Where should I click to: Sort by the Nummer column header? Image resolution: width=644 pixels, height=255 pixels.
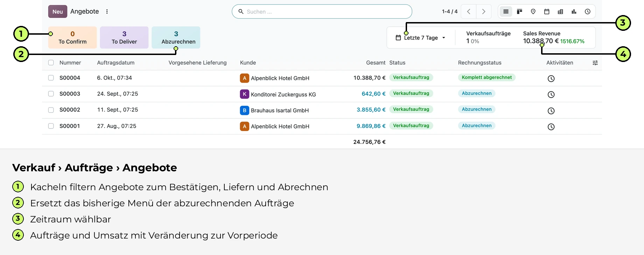click(70, 63)
